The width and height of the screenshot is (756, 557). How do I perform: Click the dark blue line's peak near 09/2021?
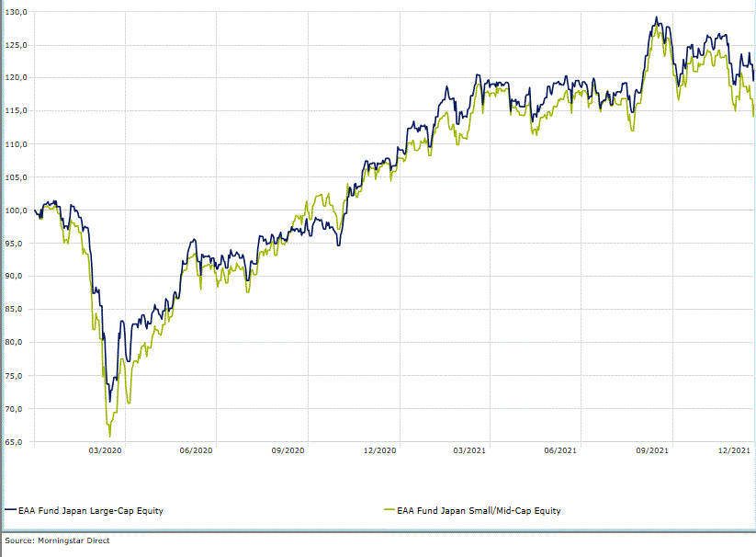pyautogui.click(x=655, y=17)
